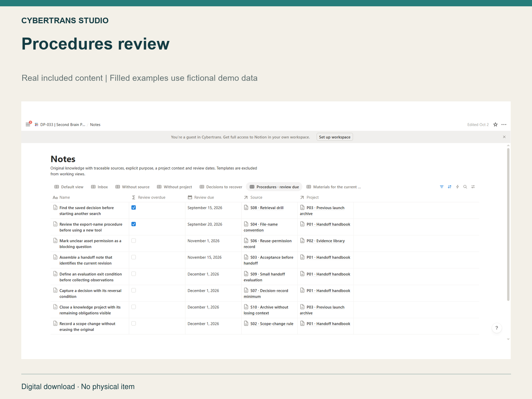Open note Record a scope change without erasing
Screen dimensions: 532x399
pos(87,327)
